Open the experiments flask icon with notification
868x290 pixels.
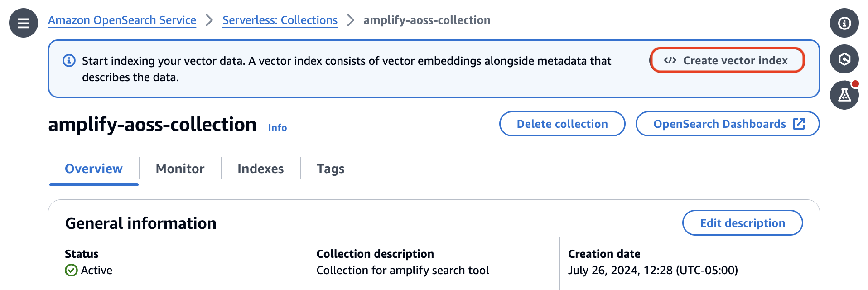point(844,95)
